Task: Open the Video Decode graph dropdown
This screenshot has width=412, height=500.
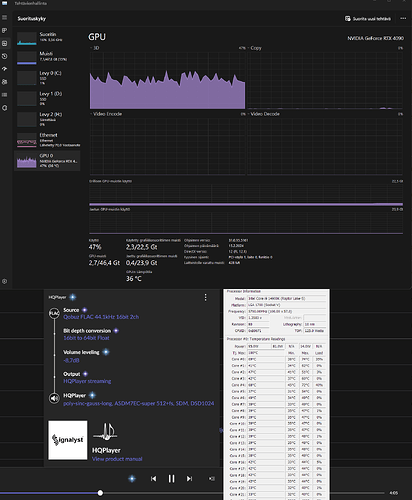Action: coord(264,114)
